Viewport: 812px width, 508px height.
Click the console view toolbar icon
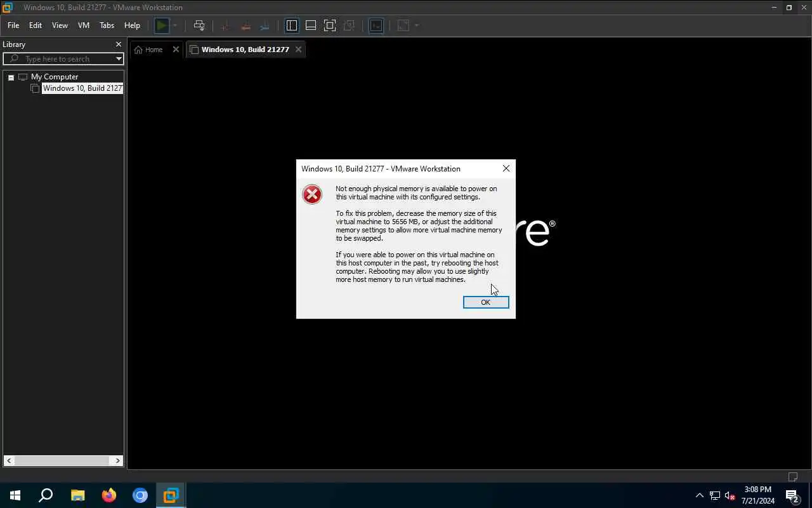pos(376,25)
